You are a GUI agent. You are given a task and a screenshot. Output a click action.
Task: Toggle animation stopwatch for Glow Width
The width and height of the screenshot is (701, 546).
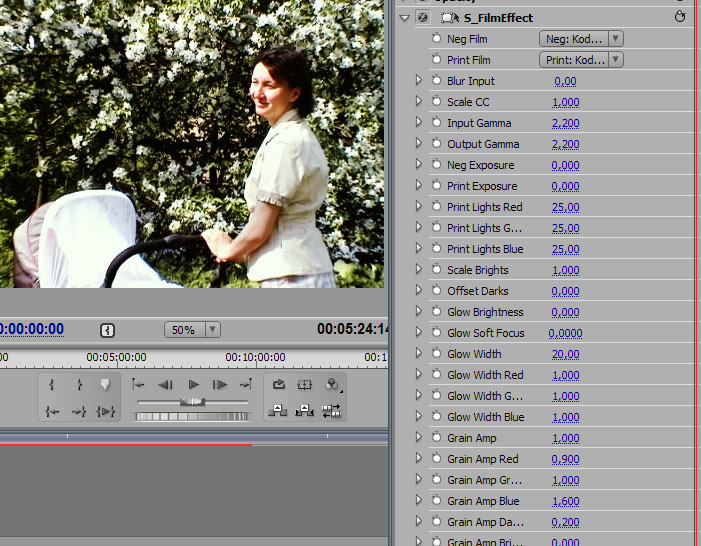point(437,354)
